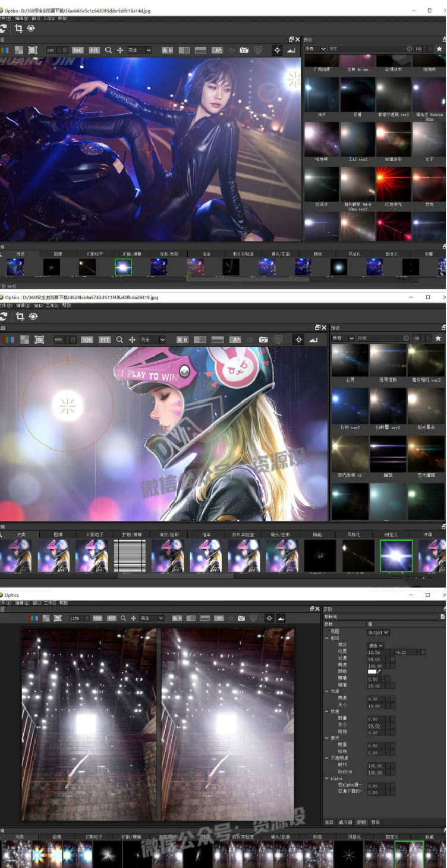Click the 100 zoom button in motorcycle window
Image resolution: width=447 pixels, height=868 pixels.
tap(77, 51)
